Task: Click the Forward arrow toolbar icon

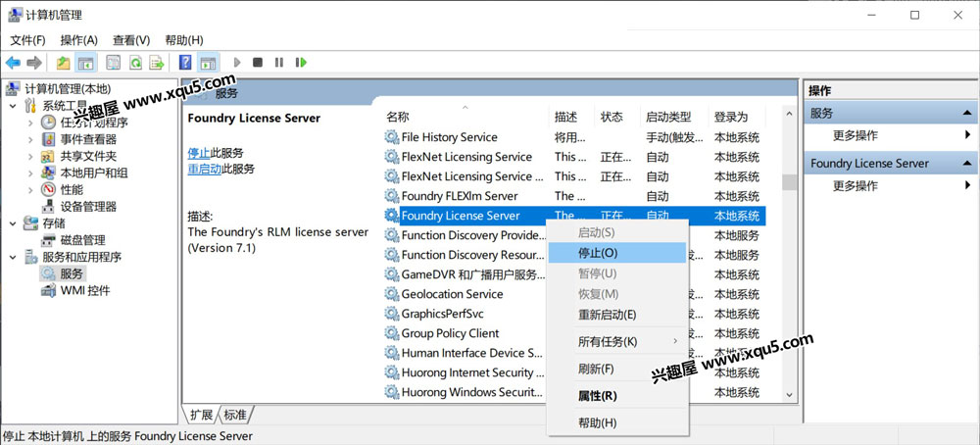Action: pos(34,63)
